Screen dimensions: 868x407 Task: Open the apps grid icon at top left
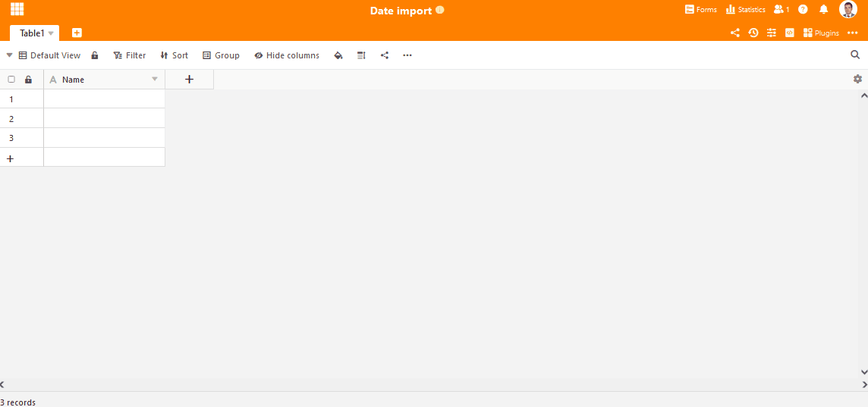coord(17,10)
